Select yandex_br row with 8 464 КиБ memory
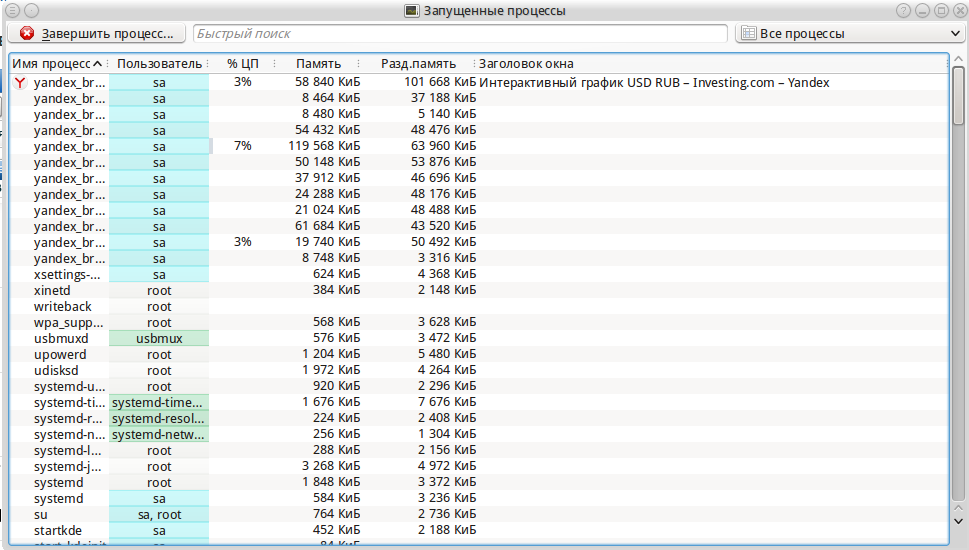969x550 pixels. point(479,98)
